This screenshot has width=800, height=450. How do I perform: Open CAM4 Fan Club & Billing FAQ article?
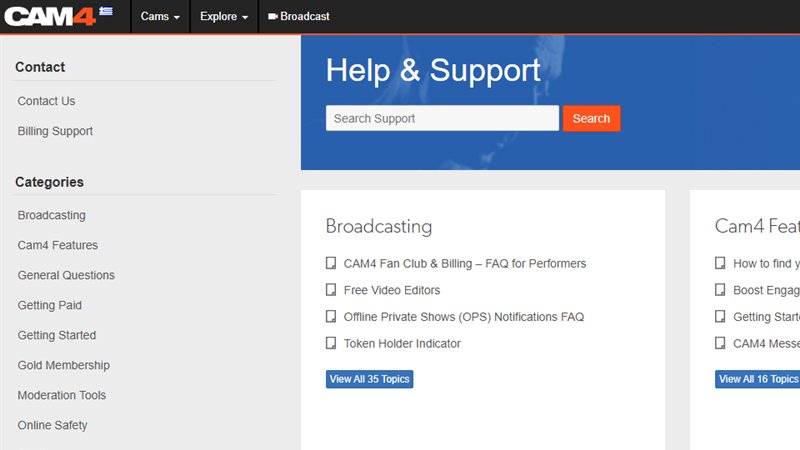pos(465,264)
